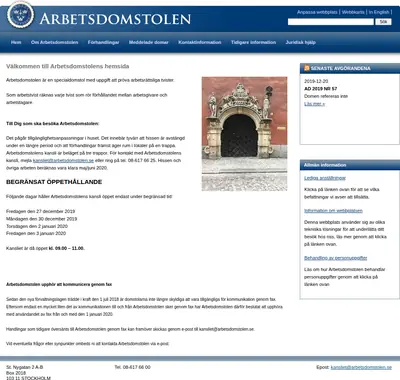Click the opening hours kl. 09.00 – 11.00
This screenshot has width=400, height=380.
[x=66, y=248]
